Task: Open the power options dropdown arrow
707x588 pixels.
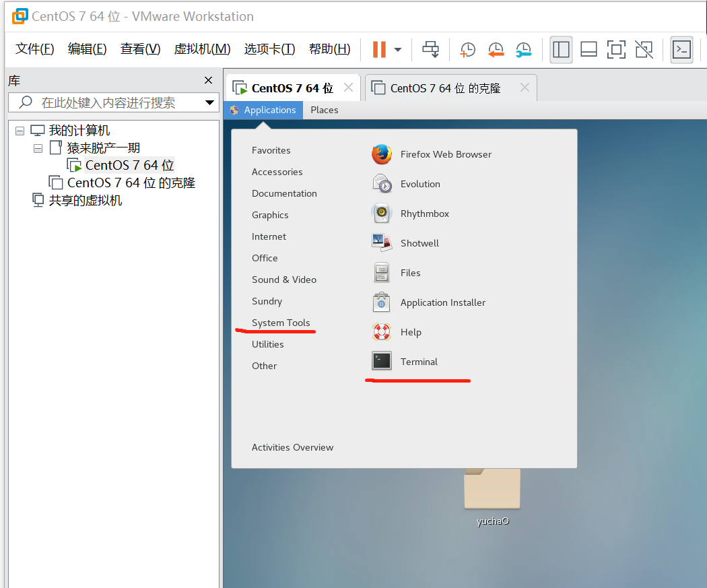Action: coord(398,49)
